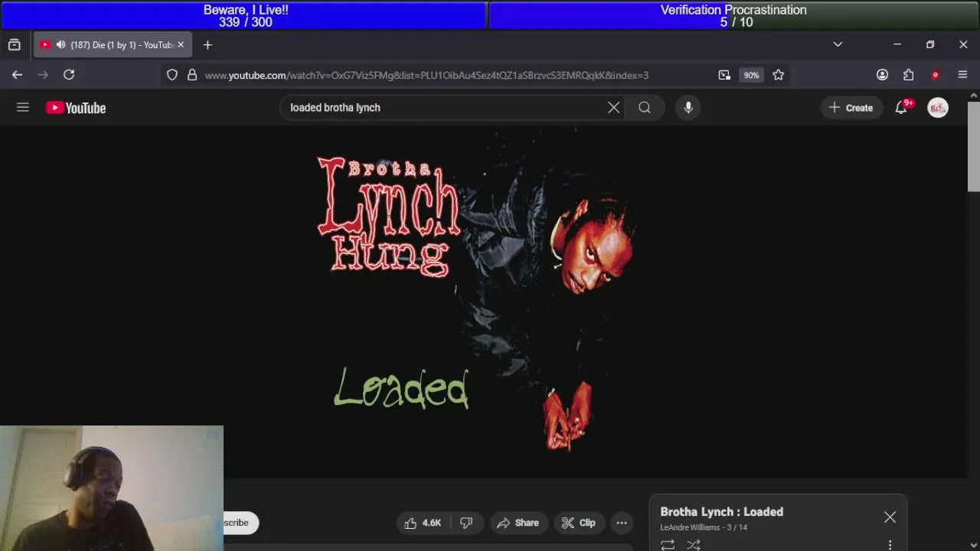Share this video
The height and width of the screenshot is (551, 980).
tap(518, 523)
